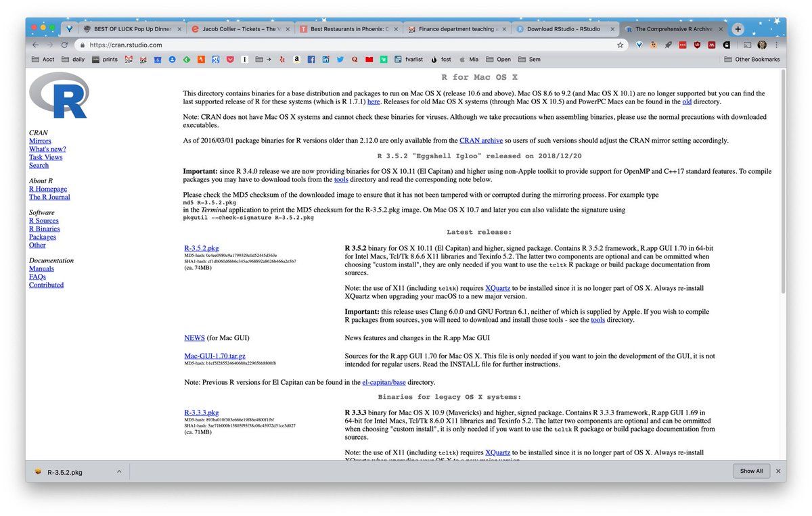Open the Facebook bookmark icon

tap(311, 60)
